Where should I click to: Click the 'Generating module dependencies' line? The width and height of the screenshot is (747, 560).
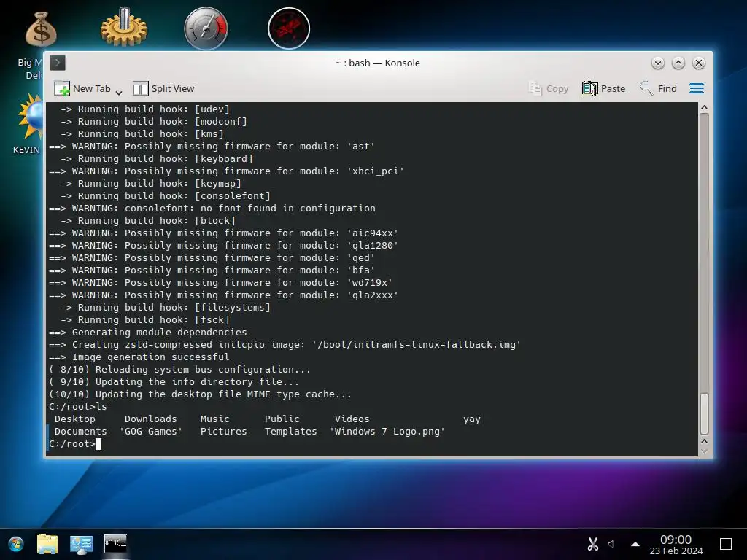point(147,332)
